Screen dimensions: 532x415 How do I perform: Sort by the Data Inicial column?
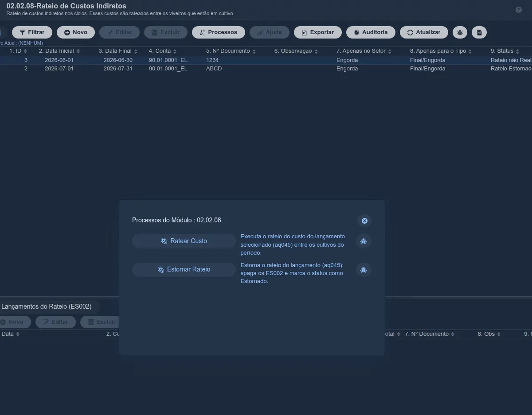click(x=59, y=51)
